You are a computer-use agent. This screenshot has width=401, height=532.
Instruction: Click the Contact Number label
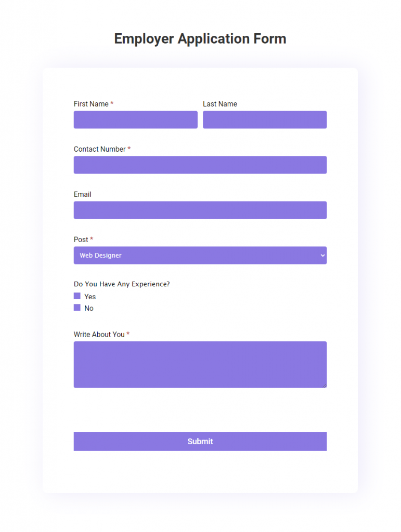coord(100,149)
